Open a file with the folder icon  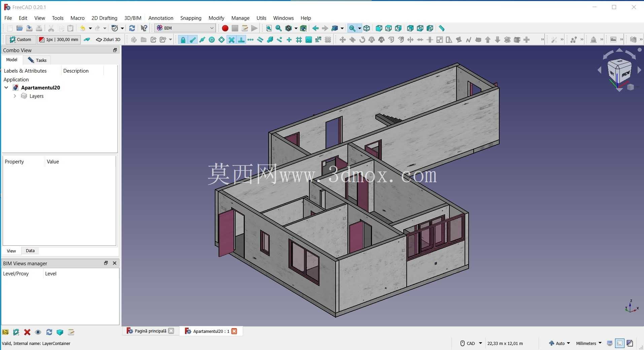(20, 28)
